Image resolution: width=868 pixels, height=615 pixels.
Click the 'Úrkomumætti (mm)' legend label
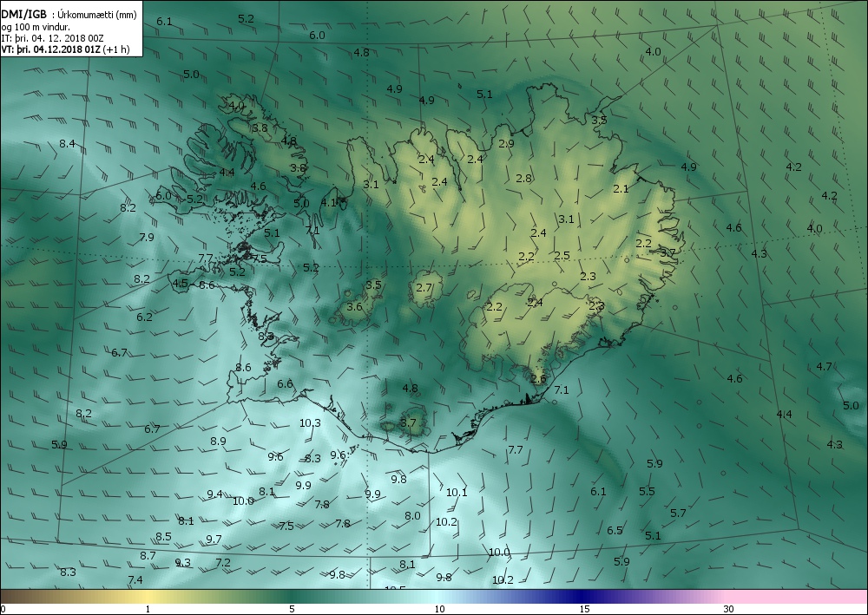pos(97,16)
